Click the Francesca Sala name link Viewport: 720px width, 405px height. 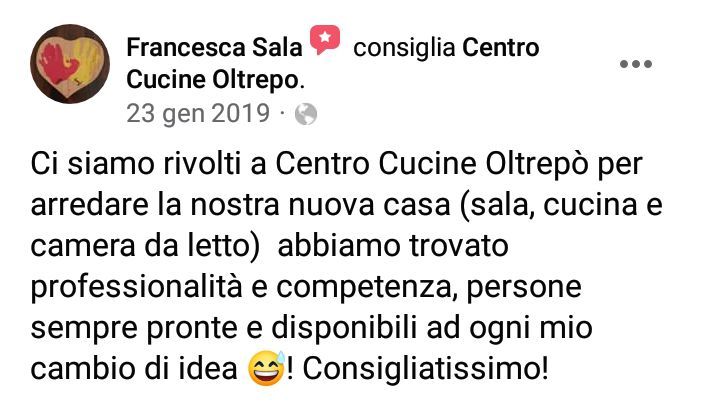pyautogui.click(x=214, y=47)
